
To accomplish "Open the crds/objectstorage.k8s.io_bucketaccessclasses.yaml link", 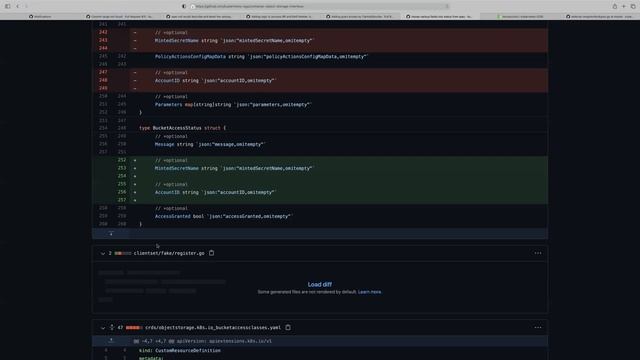I will [x=213, y=328].
